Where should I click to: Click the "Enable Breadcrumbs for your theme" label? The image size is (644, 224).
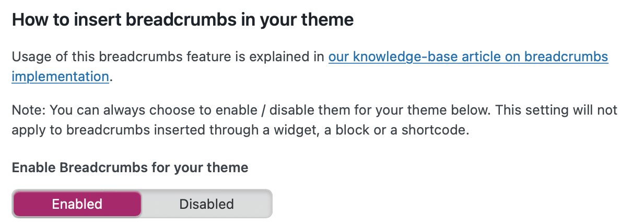click(130, 167)
